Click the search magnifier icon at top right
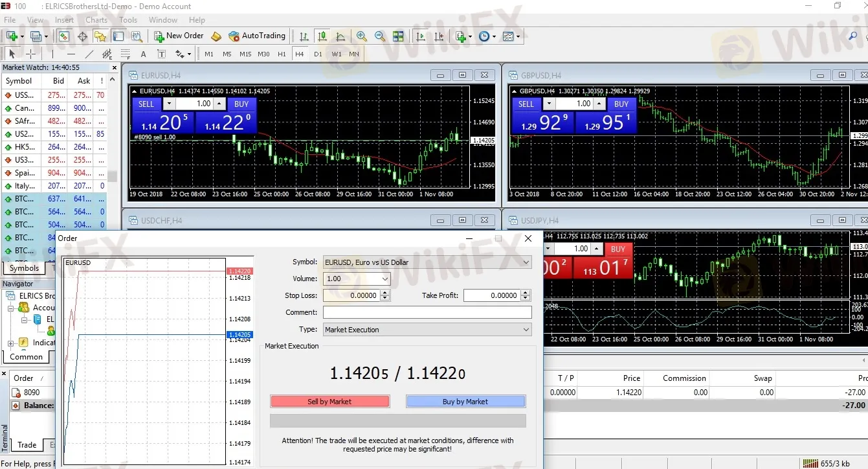The width and height of the screenshot is (868, 469). tap(852, 36)
